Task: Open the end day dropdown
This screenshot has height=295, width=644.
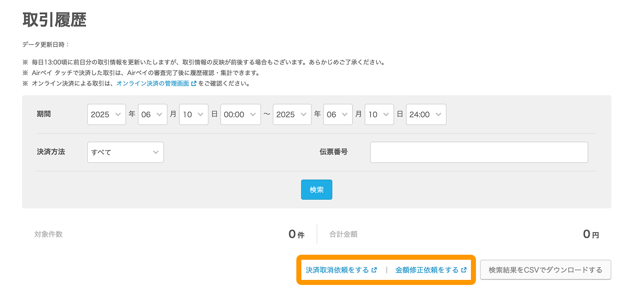Action: 379,114
